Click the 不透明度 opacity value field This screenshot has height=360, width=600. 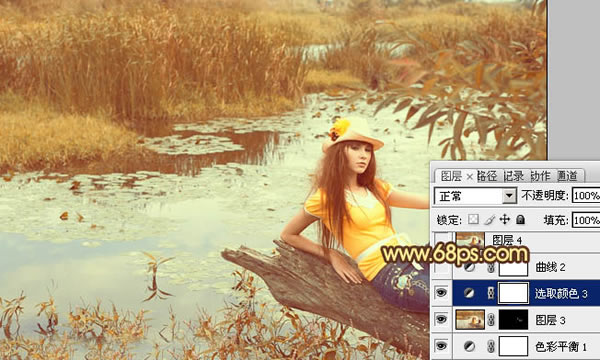[586, 195]
